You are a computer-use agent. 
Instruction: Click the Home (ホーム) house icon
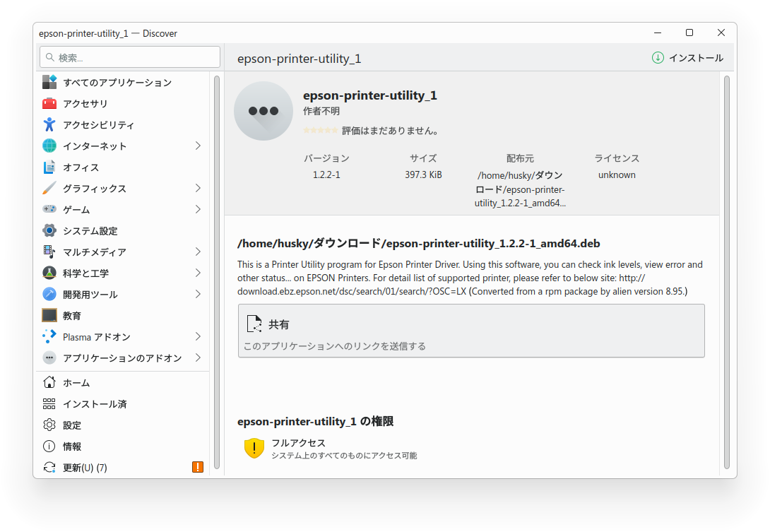pyautogui.click(x=49, y=382)
